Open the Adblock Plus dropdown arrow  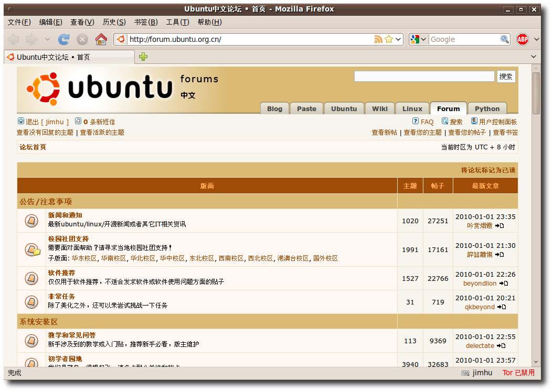tap(536, 39)
